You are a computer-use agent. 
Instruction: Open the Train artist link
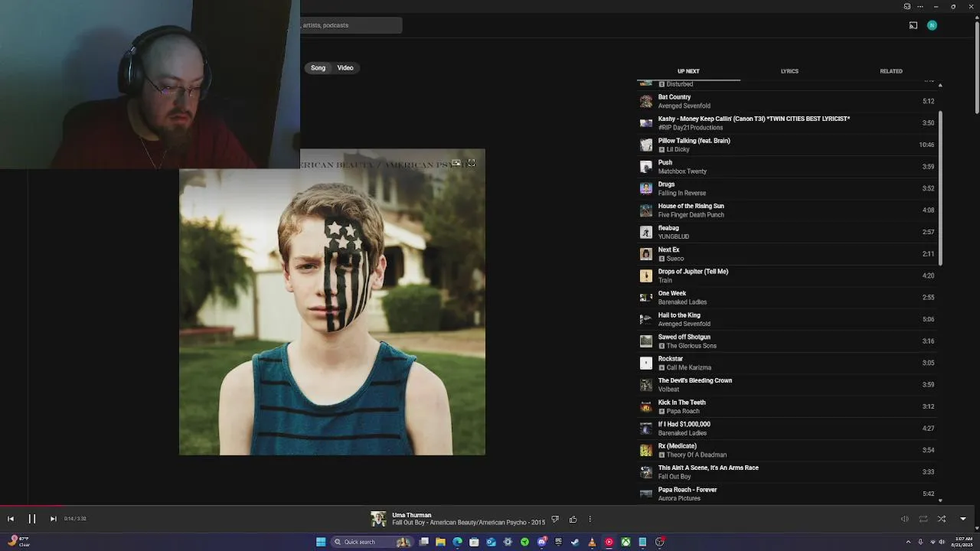coord(665,280)
